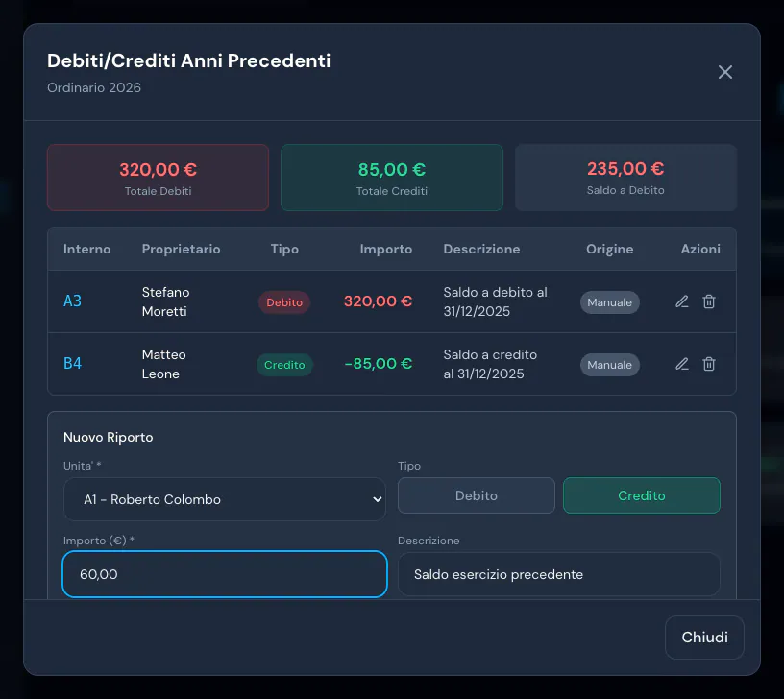Click owner name Stefano Moretti

click(x=165, y=301)
